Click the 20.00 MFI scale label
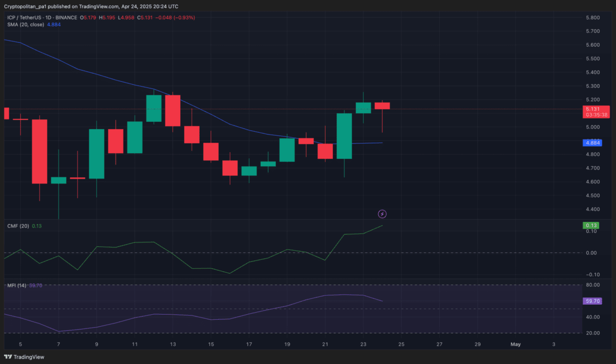616x364 pixels. click(593, 333)
